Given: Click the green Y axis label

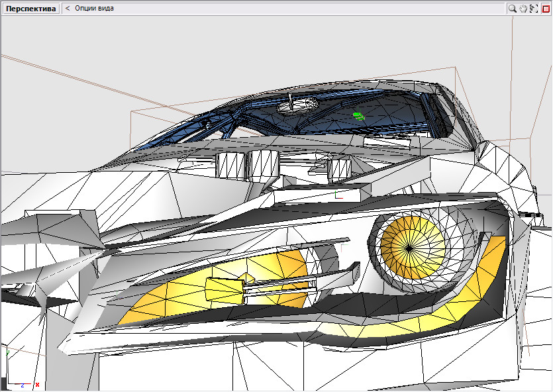Looking at the screenshot, I should tap(7, 354).
